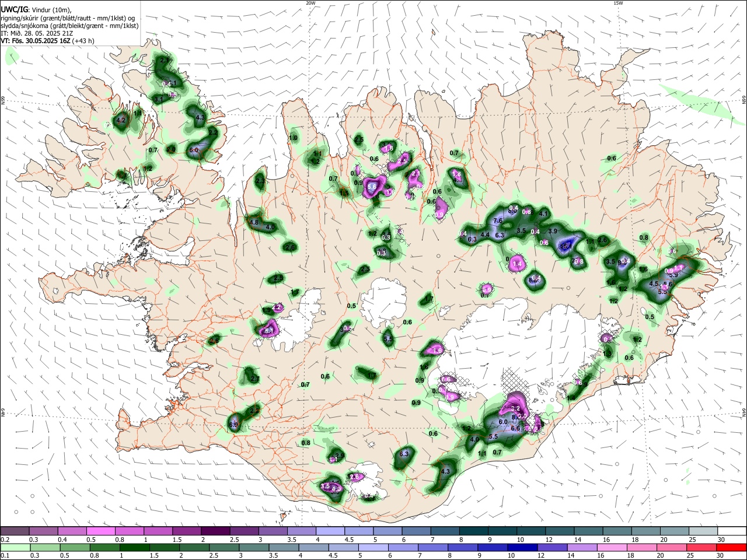Click the UWC/IG title text
Viewport: 747px width, 560px height.
(x=13, y=10)
